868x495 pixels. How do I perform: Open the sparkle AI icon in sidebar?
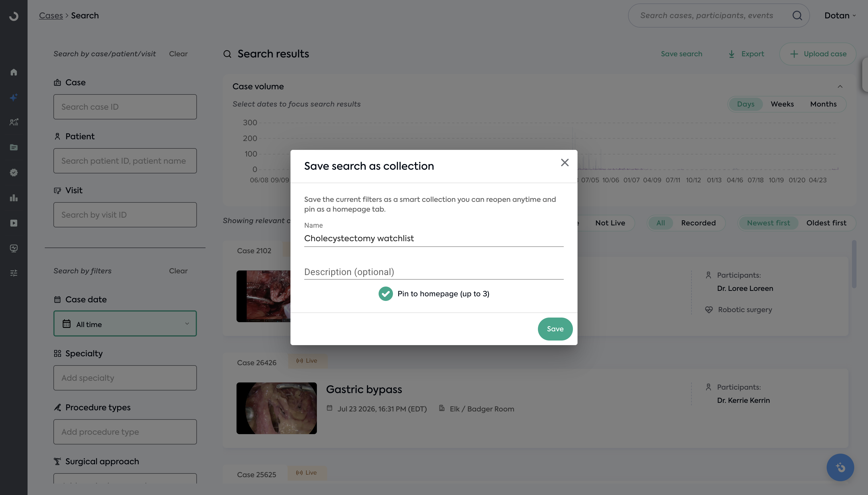(x=13, y=98)
